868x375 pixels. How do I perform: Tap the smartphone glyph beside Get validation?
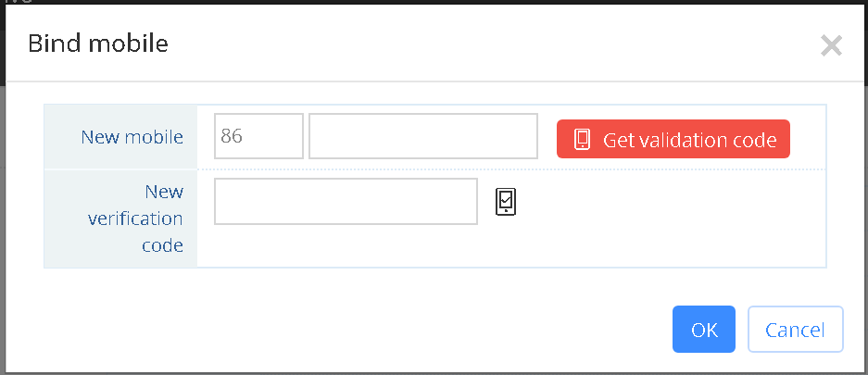coord(582,140)
